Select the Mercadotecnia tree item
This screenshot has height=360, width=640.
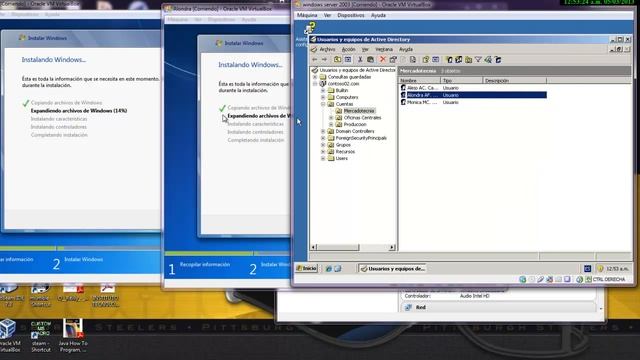(359, 111)
